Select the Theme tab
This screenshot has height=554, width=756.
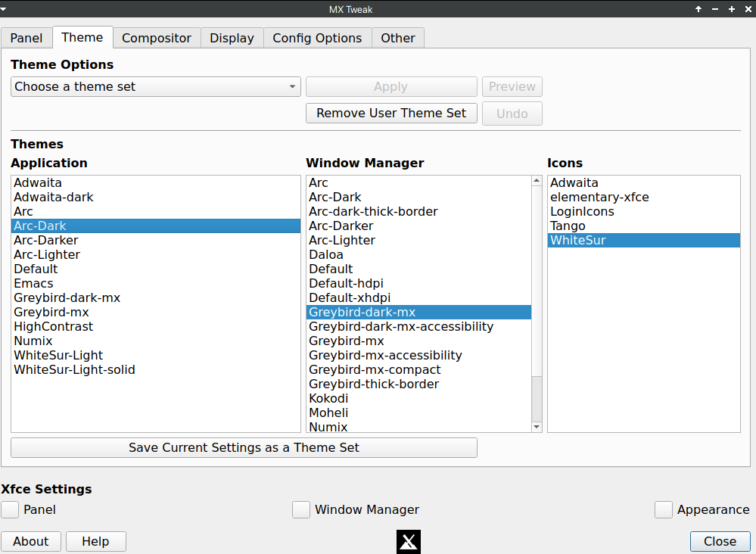click(x=82, y=37)
